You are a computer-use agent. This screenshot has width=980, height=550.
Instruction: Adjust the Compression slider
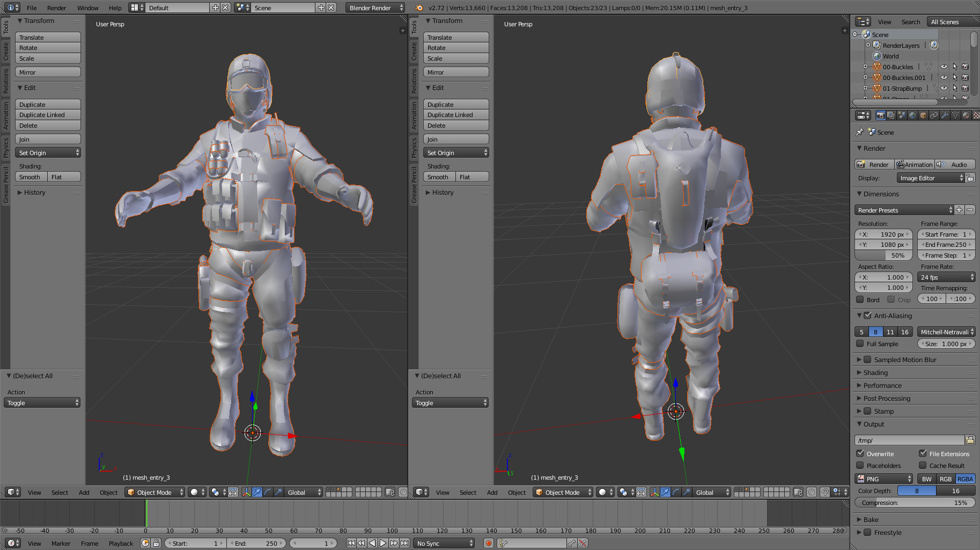point(915,503)
